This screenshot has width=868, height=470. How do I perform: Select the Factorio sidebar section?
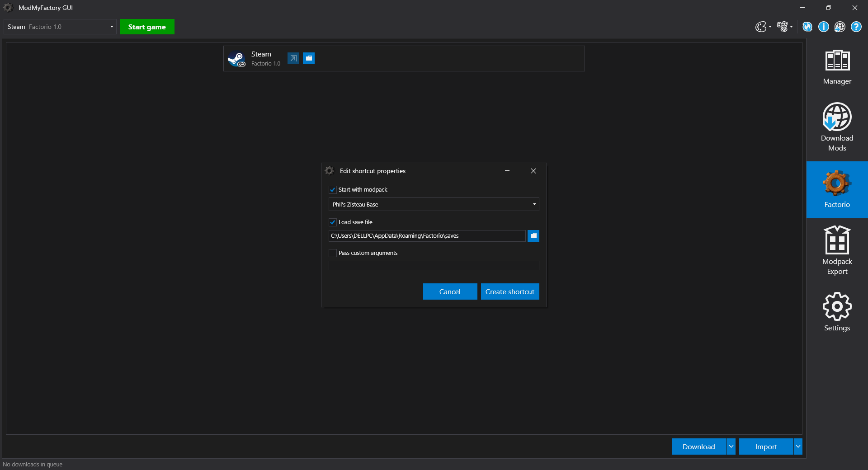(837, 190)
